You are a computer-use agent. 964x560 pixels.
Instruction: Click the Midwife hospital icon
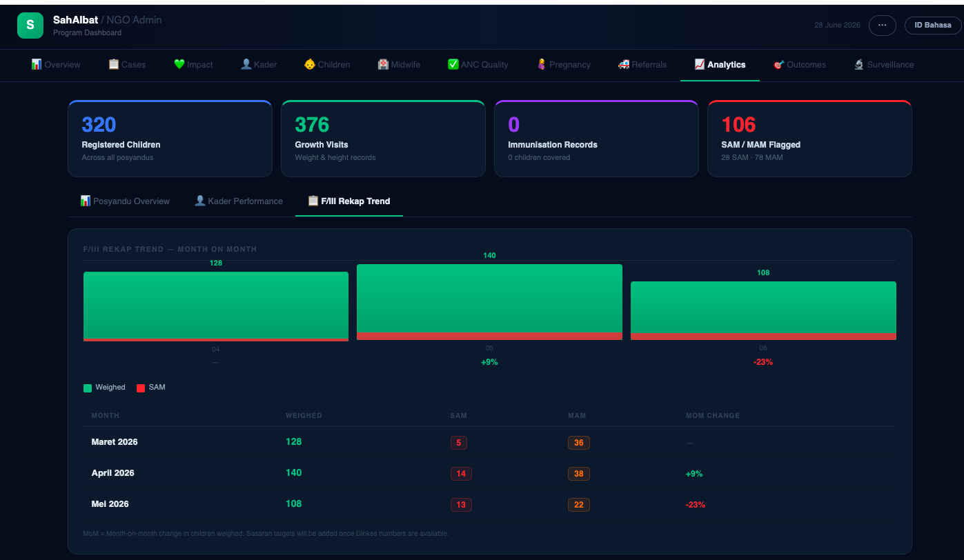[383, 64]
